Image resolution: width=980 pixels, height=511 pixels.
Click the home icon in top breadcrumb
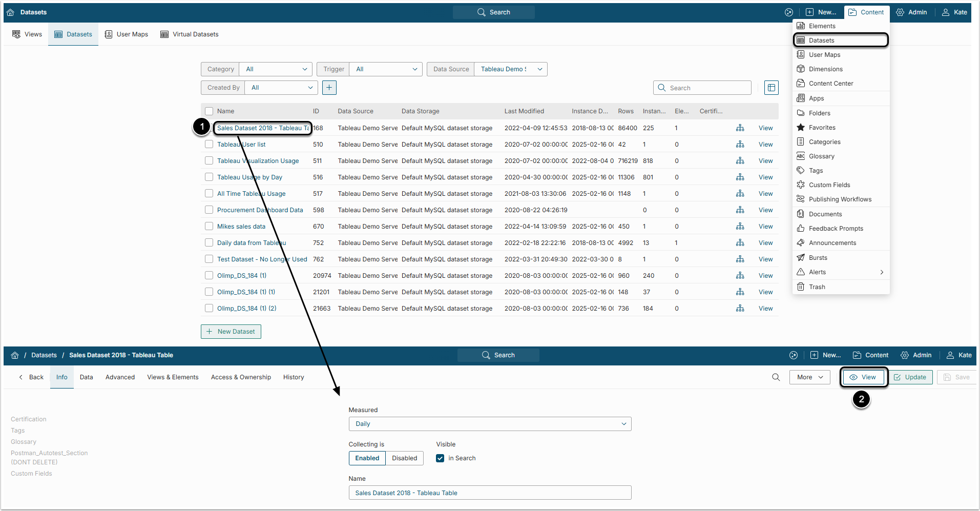click(x=10, y=12)
